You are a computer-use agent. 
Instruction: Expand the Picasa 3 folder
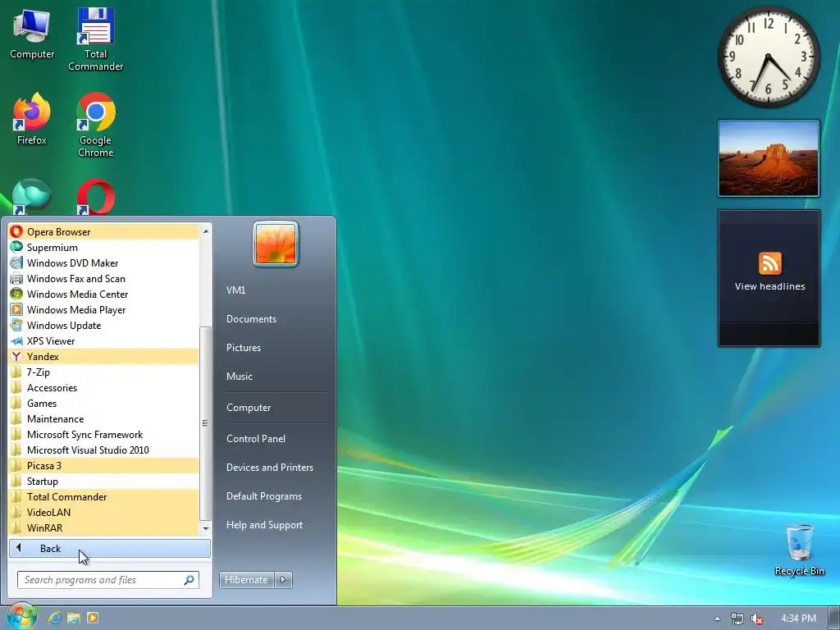click(x=103, y=466)
